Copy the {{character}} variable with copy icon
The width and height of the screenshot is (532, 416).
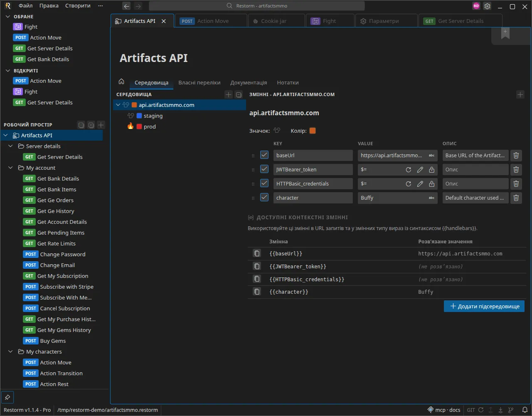(x=257, y=292)
